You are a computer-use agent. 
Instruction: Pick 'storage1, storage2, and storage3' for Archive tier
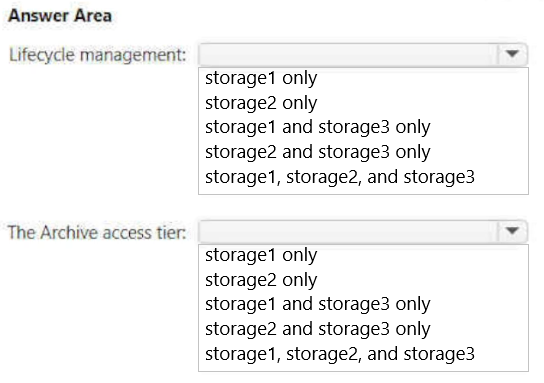point(340,354)
